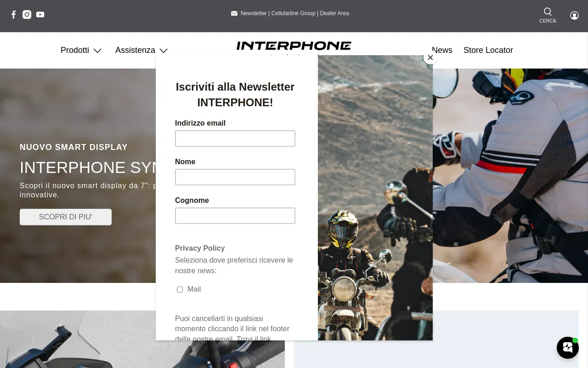This screenshot has height=368, width=588.
Task: Check the Mail checkbox
Action: 180,289
